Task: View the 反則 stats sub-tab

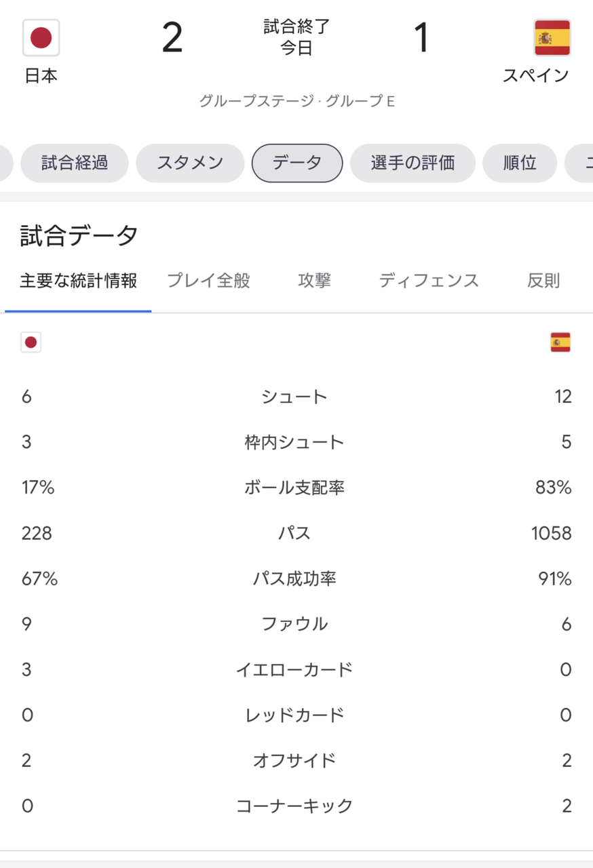Action: (x=543, y=281)
